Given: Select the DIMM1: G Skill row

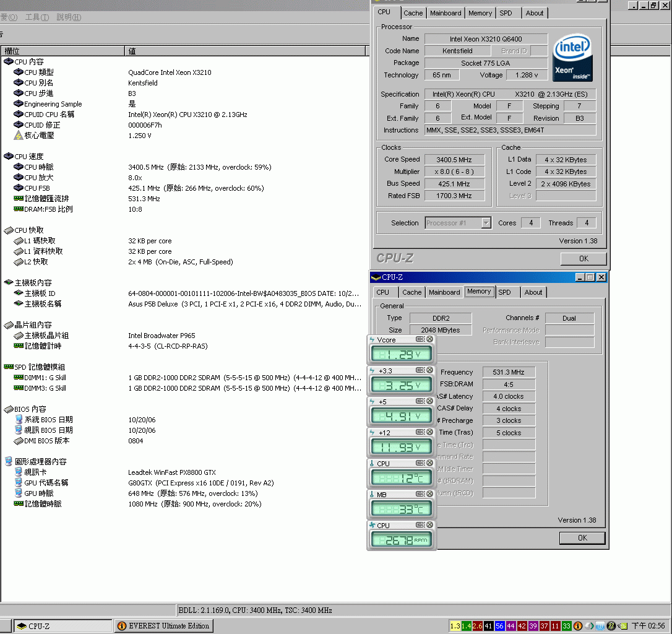Looking at the screenshot, I should 184,378.
